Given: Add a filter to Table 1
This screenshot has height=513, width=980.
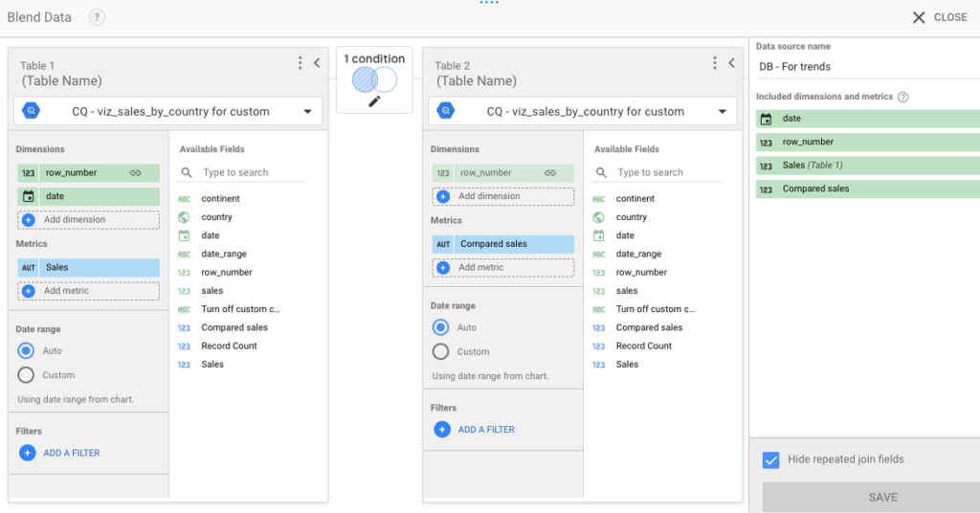Looking at the screenshot, I should [x=60, y=453].
